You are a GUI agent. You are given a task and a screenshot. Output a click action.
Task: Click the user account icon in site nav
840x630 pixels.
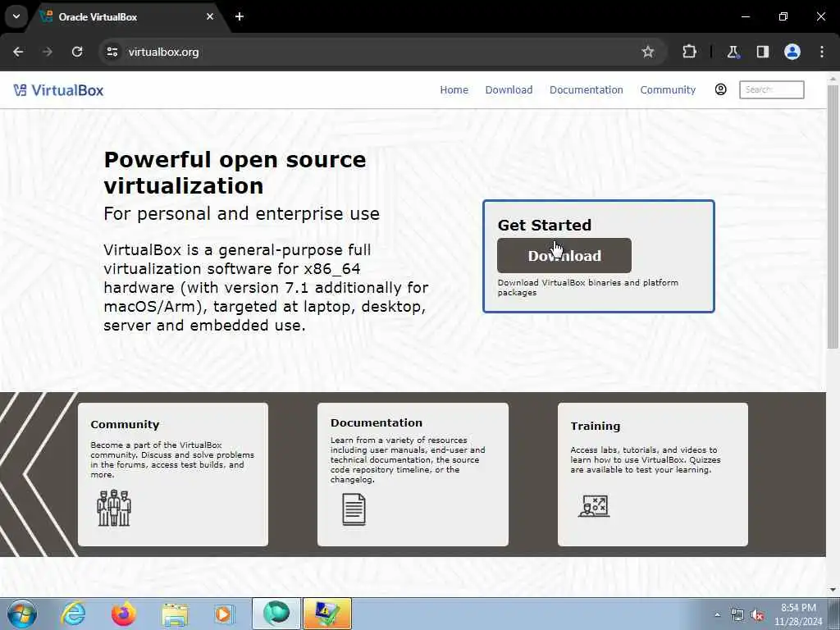click(720, 89)
